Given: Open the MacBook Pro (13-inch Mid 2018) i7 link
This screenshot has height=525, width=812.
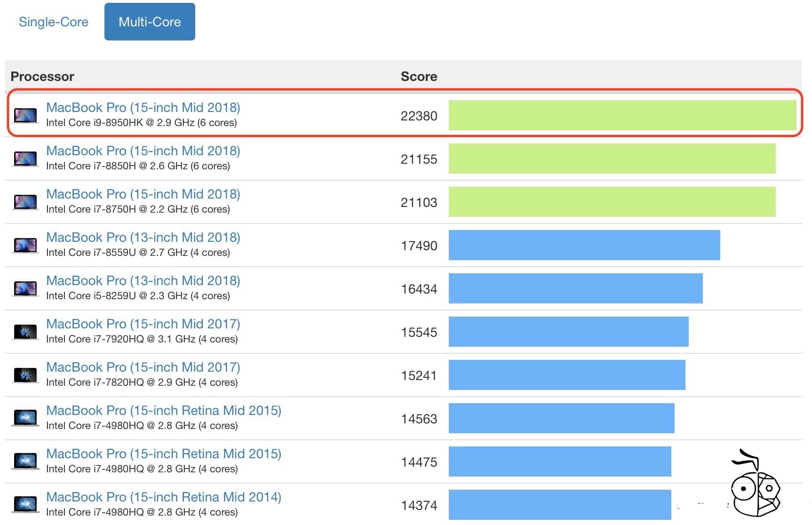Looking at the screenshot, I should click(143, 237).
